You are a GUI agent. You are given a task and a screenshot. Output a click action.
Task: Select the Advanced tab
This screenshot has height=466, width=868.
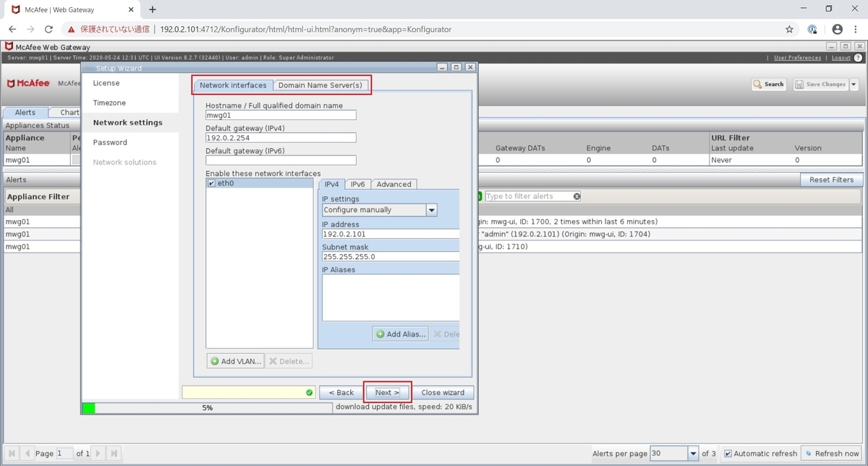394,184
